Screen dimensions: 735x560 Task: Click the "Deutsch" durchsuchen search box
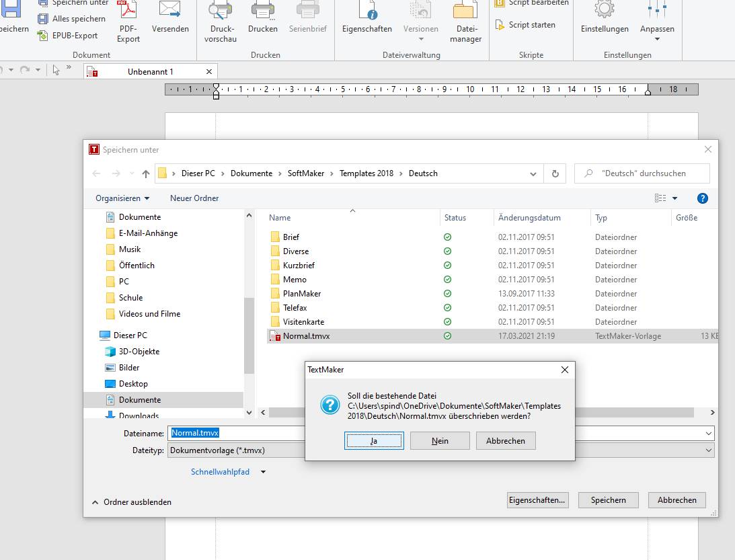(642, 173)
